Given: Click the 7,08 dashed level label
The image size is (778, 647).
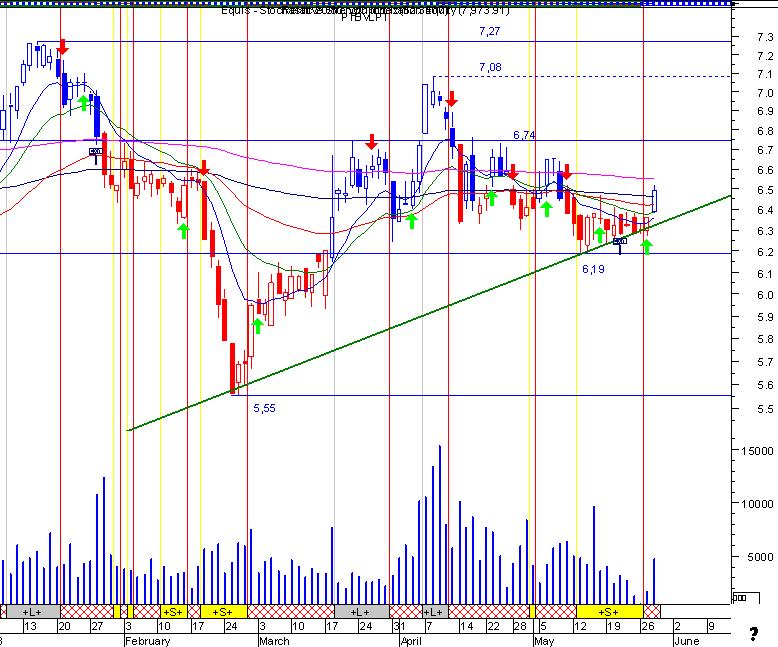Looking at the screenshot, I should coord(490,67).
